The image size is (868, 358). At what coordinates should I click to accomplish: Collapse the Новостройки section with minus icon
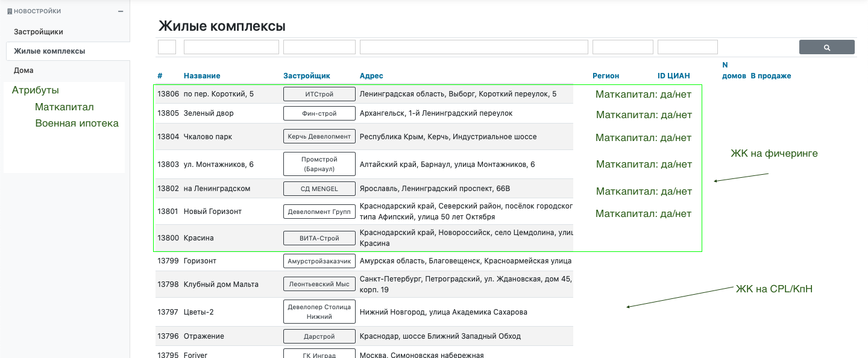121,11
